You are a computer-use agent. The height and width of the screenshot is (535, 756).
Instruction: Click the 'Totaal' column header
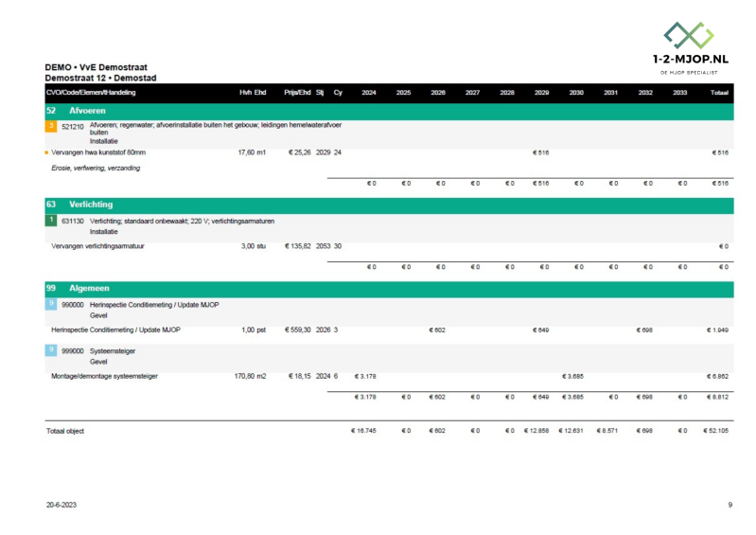point(719,93)
